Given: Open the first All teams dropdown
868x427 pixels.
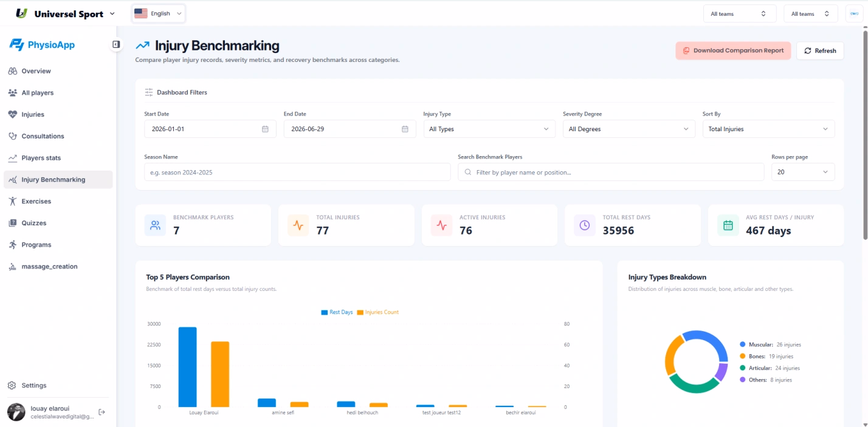Looking at the screenshot, I should point(740,13).
